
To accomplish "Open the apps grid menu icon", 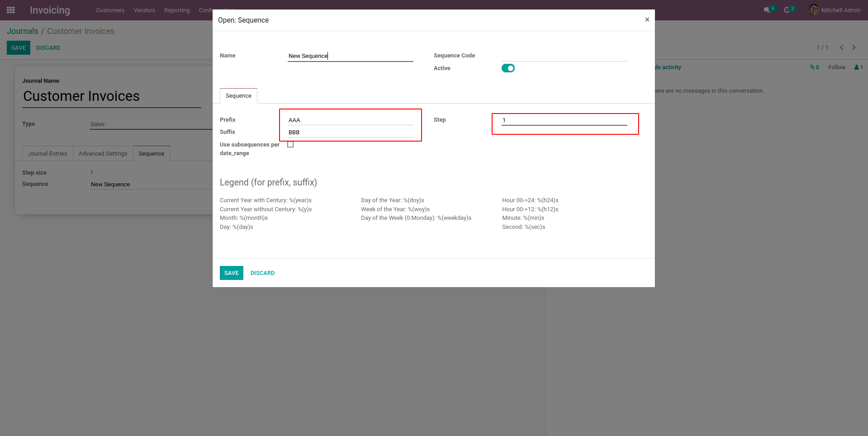I will tap(11, 10).
